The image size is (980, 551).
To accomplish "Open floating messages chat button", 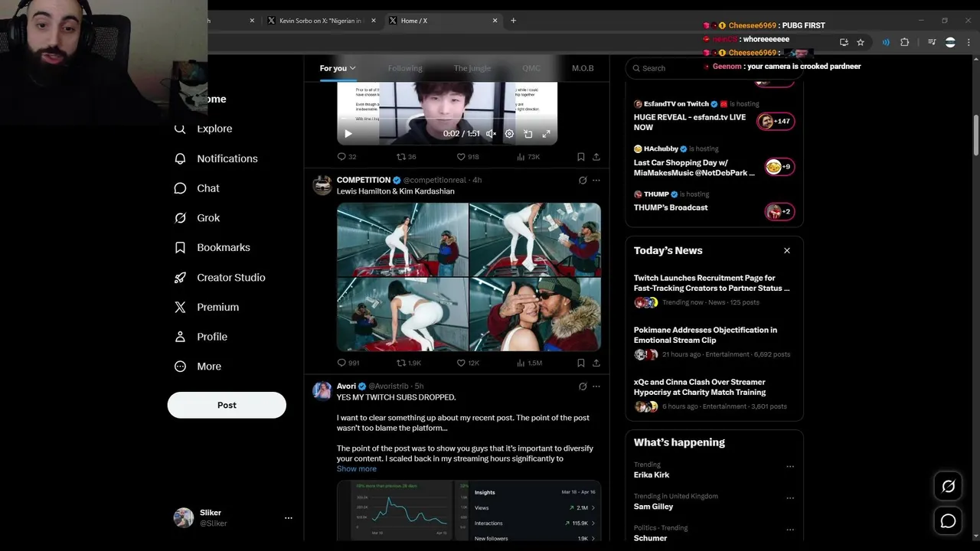I will point(948,521).
